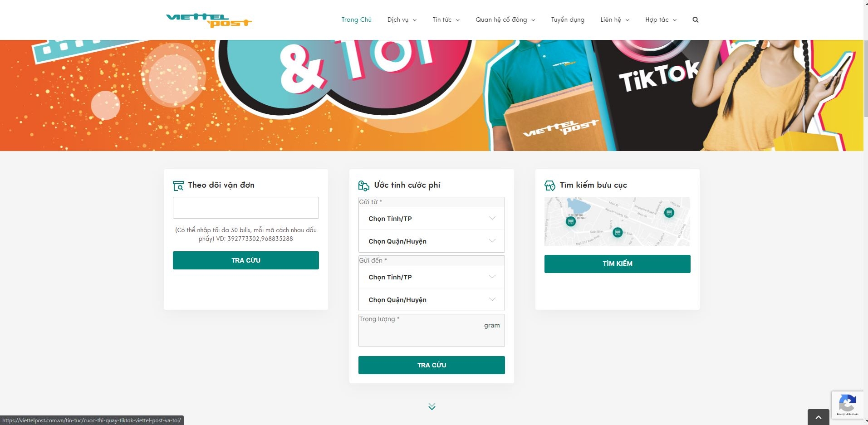Click the Trọng lượng weight input field
The image size is (868, 425).
click(432, 331)
